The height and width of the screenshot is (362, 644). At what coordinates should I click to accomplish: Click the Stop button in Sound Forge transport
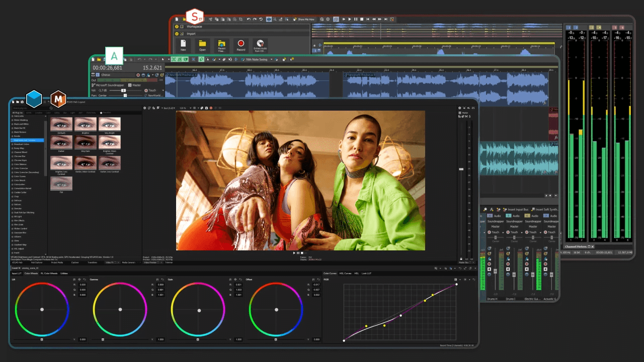coord(361,19)
